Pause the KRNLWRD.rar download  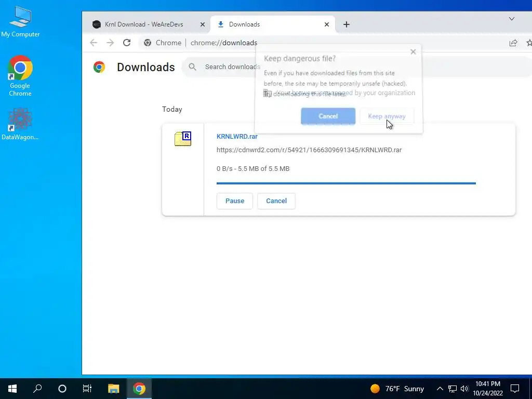pos(235,201)
